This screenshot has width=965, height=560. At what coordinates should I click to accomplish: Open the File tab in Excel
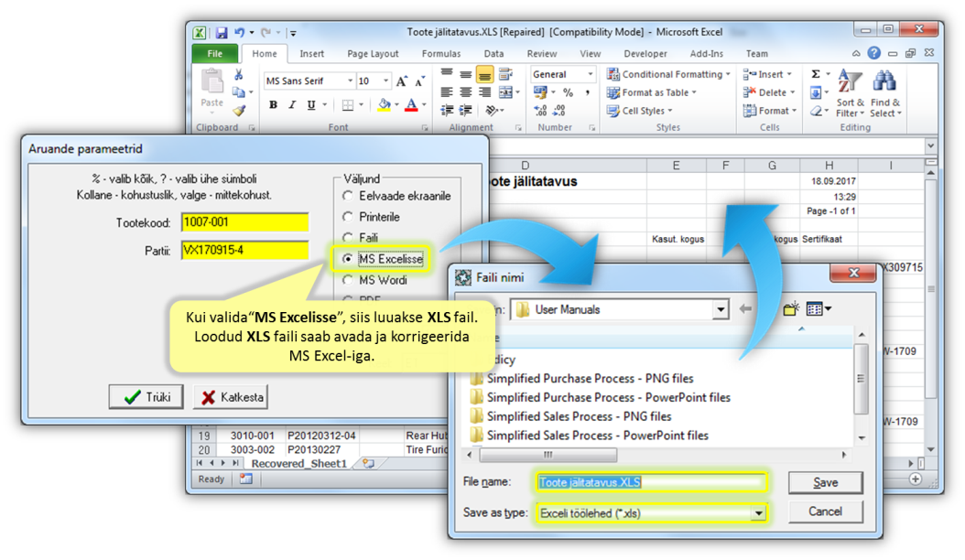pyautogui.click(x=215, y=54)
